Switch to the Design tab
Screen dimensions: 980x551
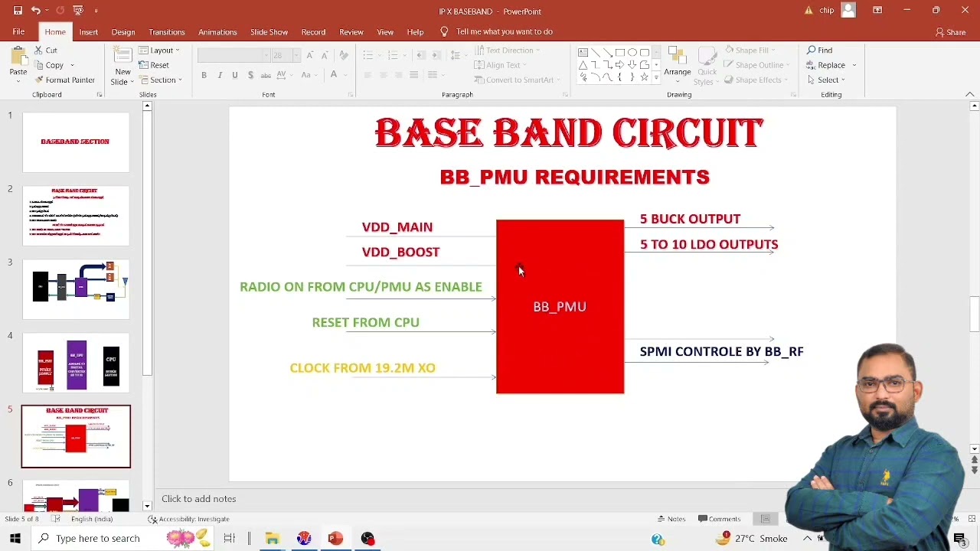(x=123, y=32)
